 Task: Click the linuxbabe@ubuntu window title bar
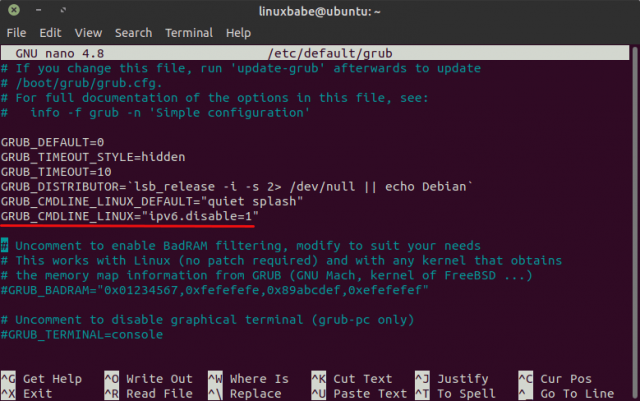coord(319,10)
